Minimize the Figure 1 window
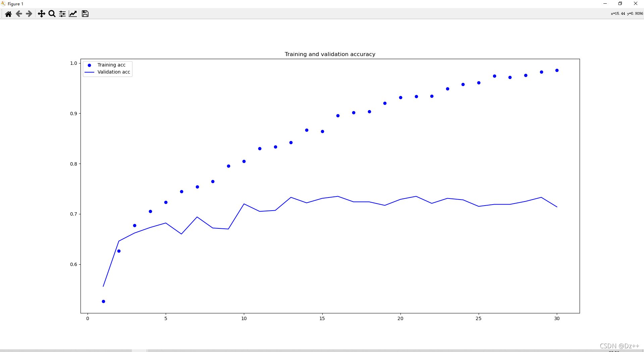 point(605,4)
